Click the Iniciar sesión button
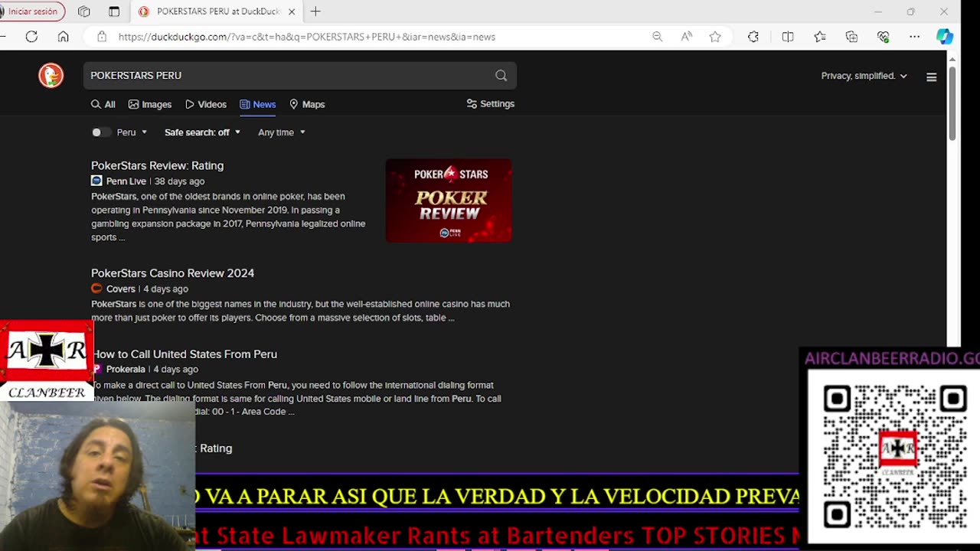 [x=32, y=11]
